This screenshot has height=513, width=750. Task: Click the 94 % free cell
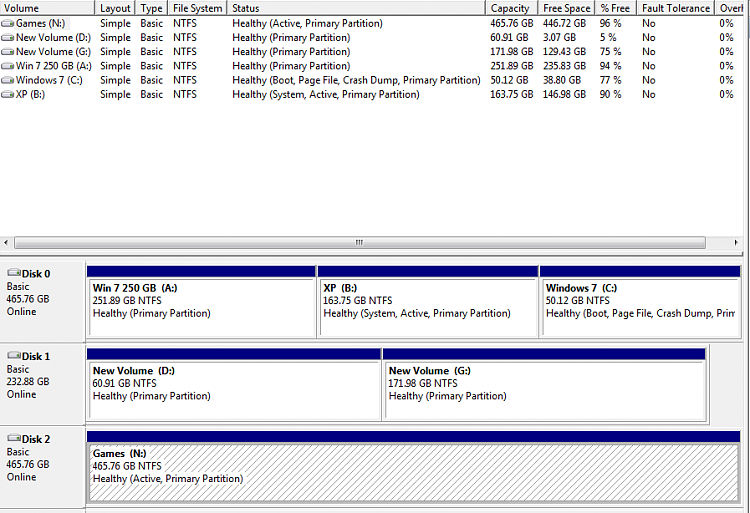[610, 66]
